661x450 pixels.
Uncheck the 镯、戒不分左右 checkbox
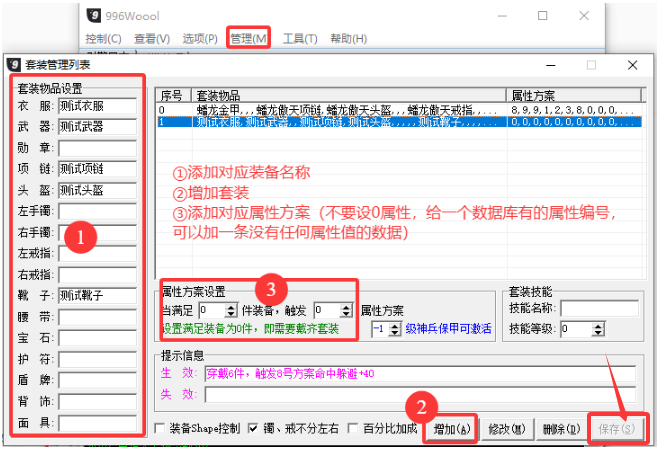(x=252, y=429)
